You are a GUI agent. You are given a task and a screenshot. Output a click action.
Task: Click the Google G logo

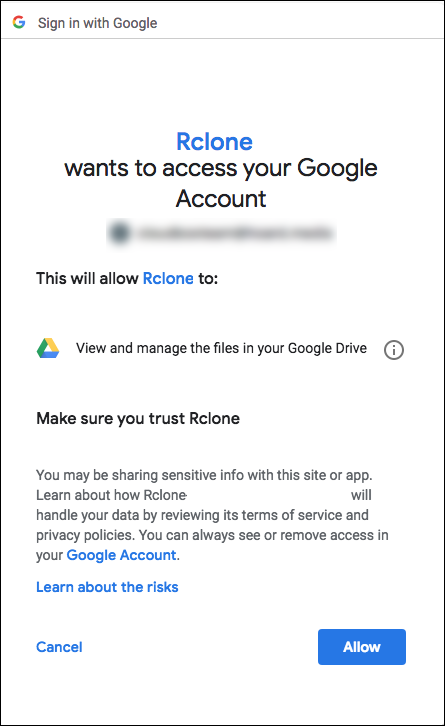click(x=19, y=22)
